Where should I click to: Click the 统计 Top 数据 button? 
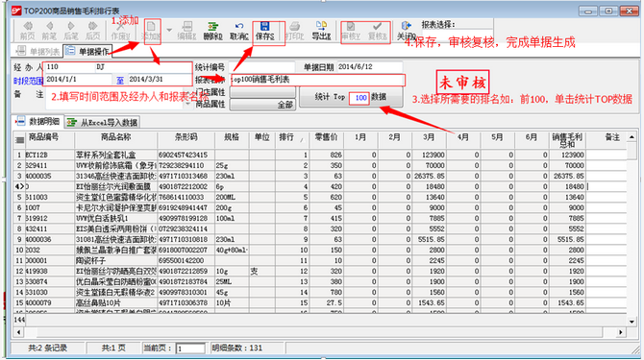pos(351,97)
